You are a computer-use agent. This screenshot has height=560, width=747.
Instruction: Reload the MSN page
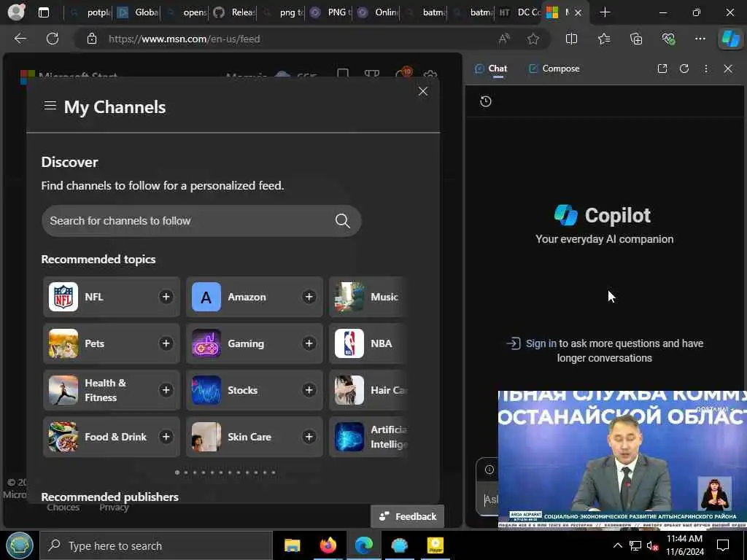(x=53, y=39)
